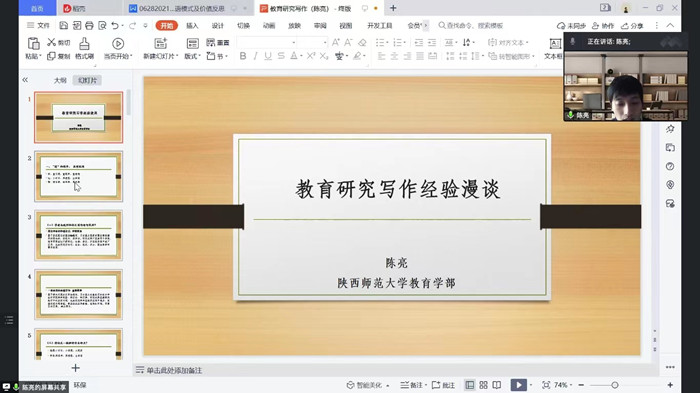
Task: Toggle Italic formatting
Action: tap(255, 56)
